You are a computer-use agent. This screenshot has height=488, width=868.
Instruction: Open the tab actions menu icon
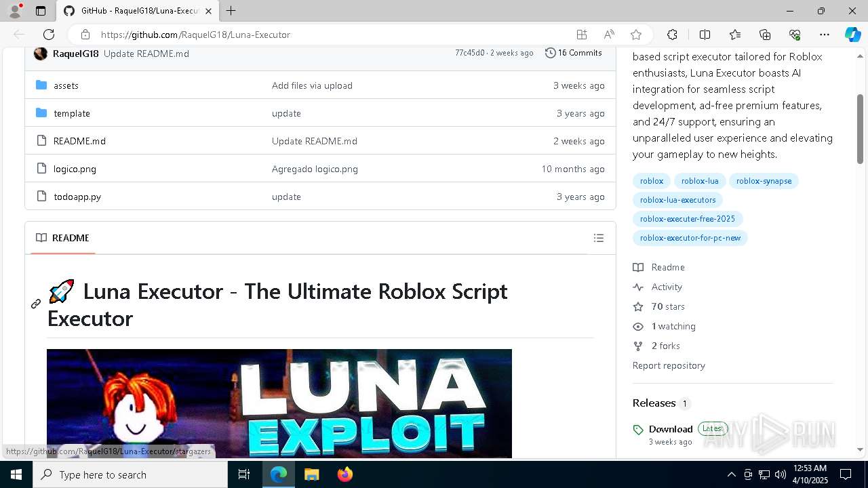tap(41, 11)
